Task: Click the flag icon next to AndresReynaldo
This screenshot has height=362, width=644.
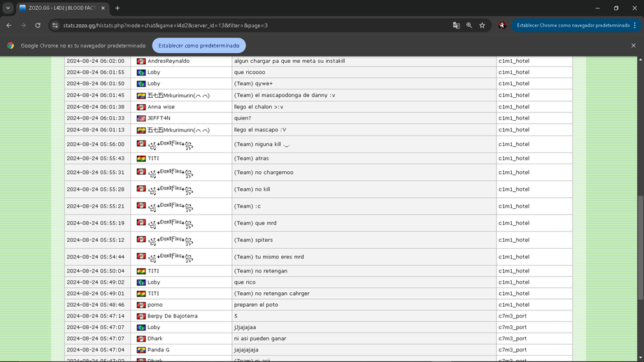Action: point(141,61)
